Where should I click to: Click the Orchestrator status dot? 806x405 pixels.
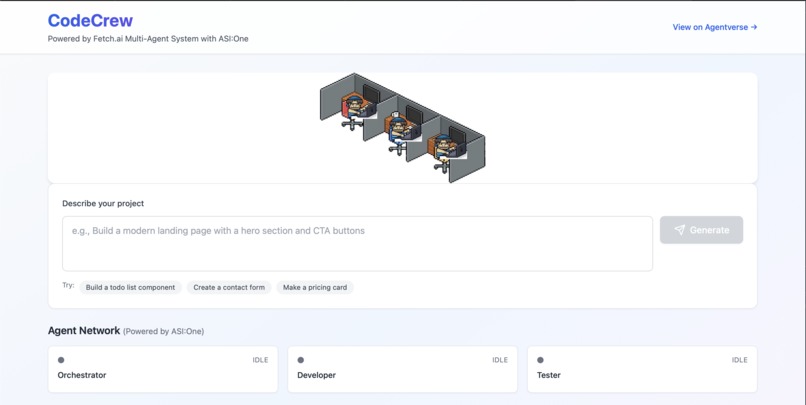(x=61, y=360)
